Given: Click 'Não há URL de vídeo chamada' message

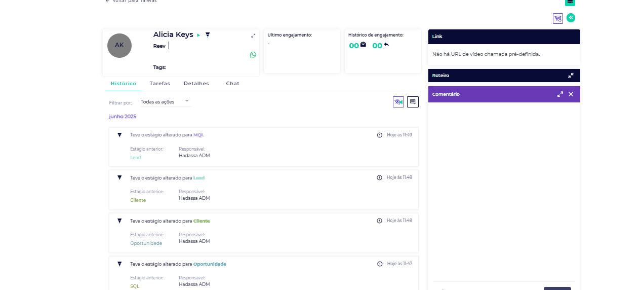Looking at the screenshot, I should [x=486, y=54].
